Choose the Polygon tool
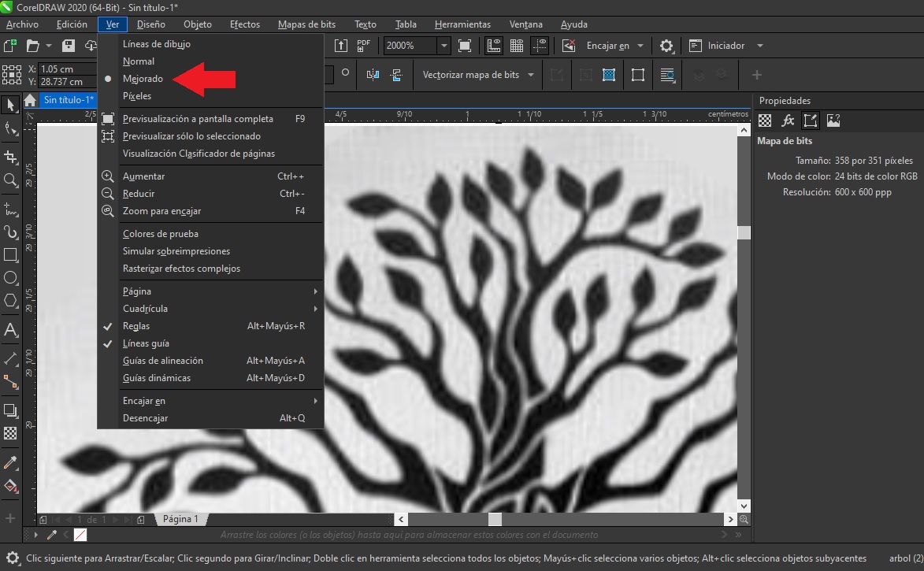Viewport: 924px width, 571px height. click(10, 301)
